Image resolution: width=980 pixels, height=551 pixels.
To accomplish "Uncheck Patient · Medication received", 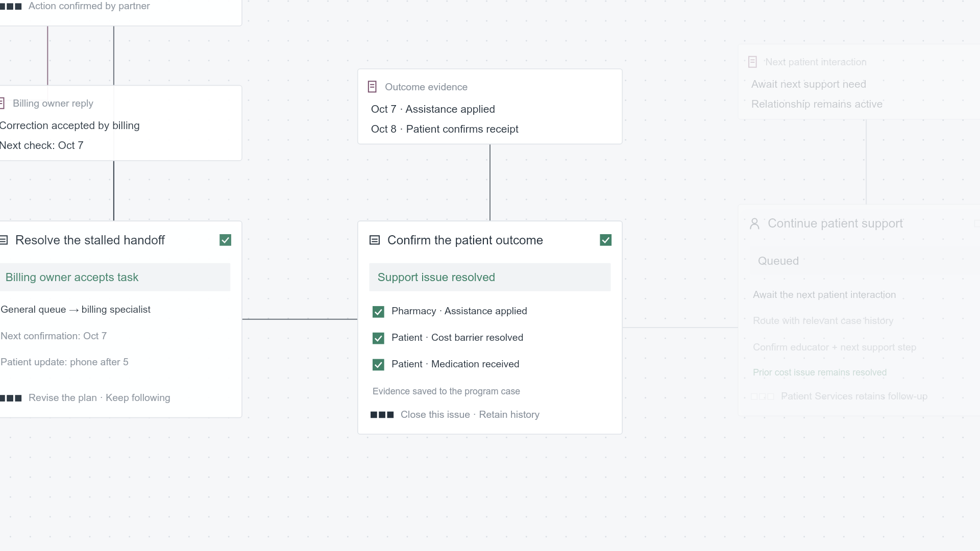I will [378, 365].
